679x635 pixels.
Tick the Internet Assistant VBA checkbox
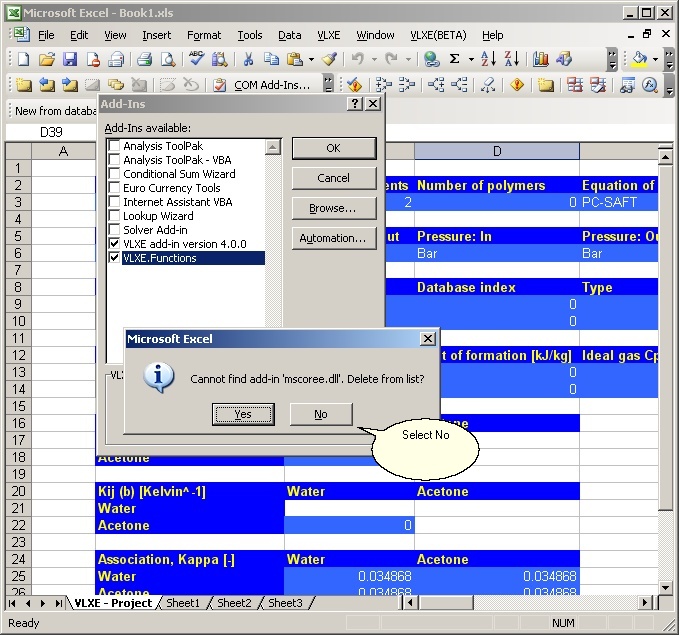(114, 202)
